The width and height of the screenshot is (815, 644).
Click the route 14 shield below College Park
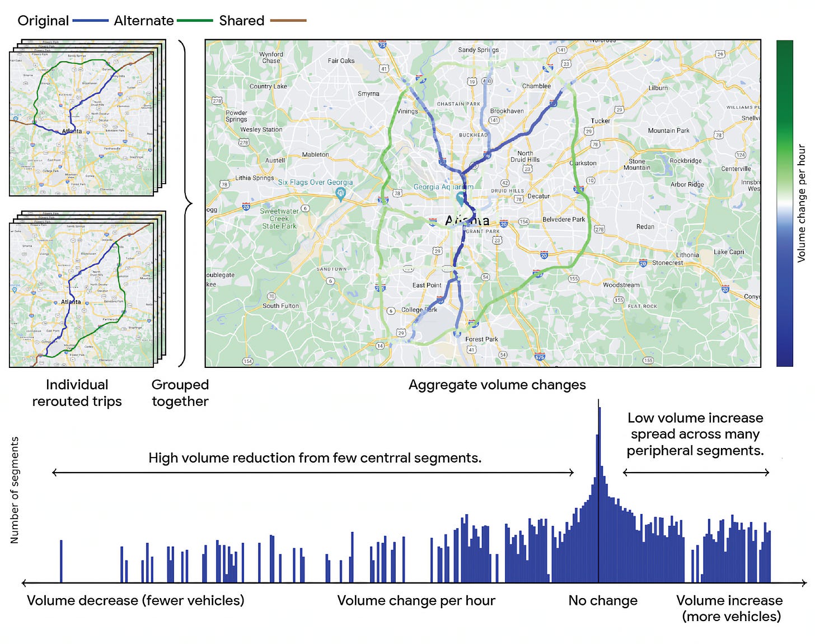pos(380,346)
